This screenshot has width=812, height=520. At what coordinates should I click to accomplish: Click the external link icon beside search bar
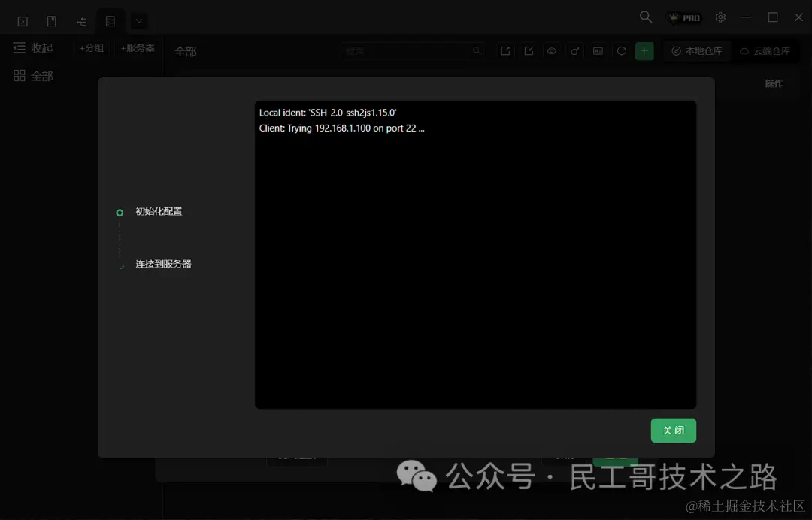click(x=504, y=50)
